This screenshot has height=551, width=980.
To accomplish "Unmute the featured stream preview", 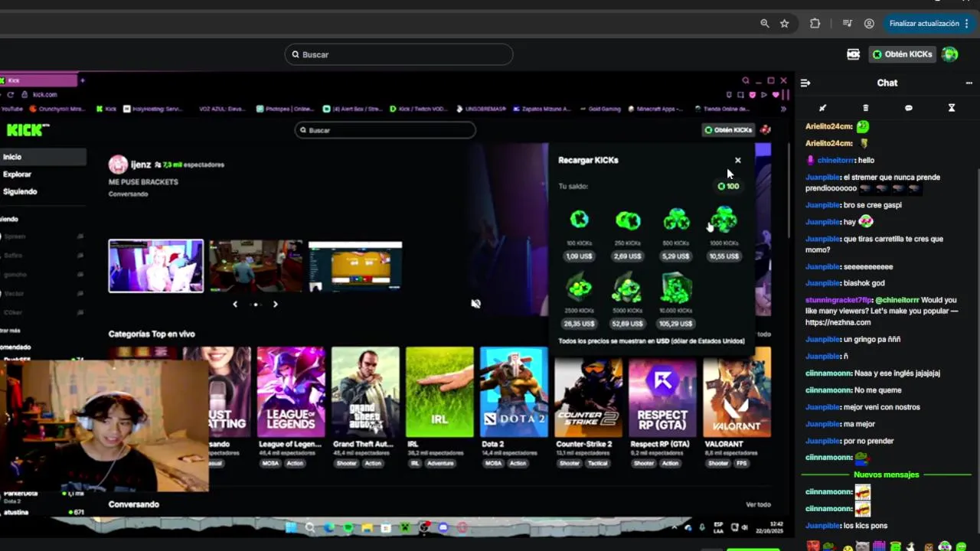I will point(475,304).
